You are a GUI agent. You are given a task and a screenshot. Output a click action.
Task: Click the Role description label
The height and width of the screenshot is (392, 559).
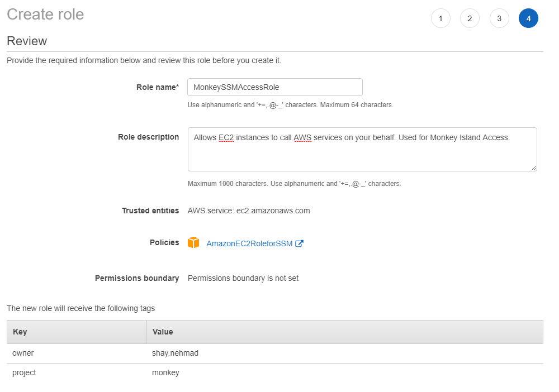click(x=148, y=137)
